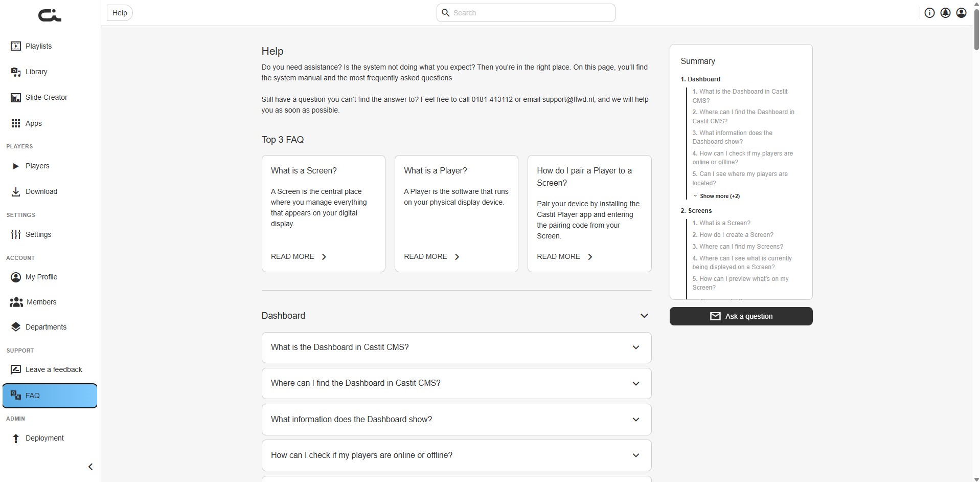The image size is (980, 482).
Task: Open Departments layers icon
Action: click(x=16, y=327)
